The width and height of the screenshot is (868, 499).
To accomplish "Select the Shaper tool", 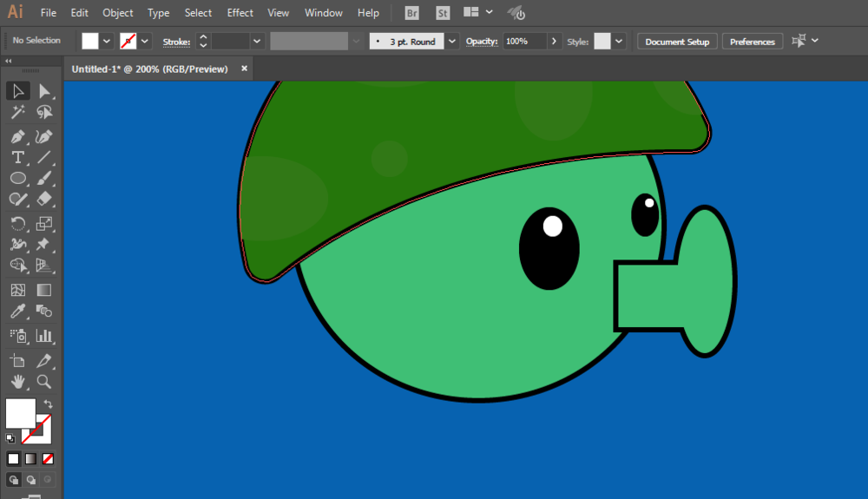I will pyautogui.click(x=17, y=199).
